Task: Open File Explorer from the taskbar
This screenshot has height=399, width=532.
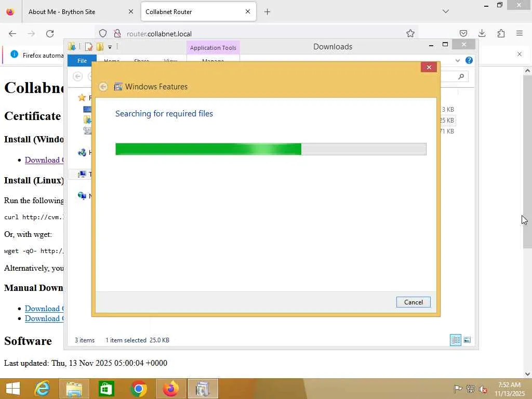Action: pos(74,389)
